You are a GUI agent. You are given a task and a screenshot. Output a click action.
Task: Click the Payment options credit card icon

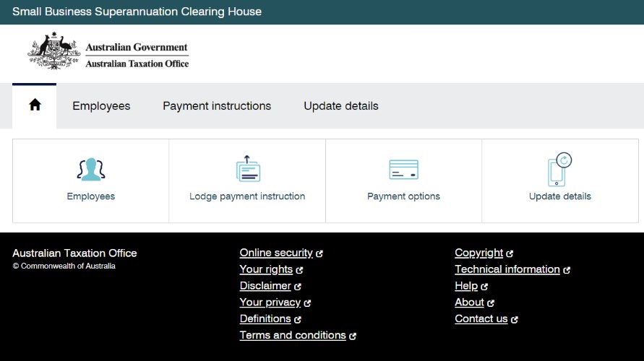[404, 170]
